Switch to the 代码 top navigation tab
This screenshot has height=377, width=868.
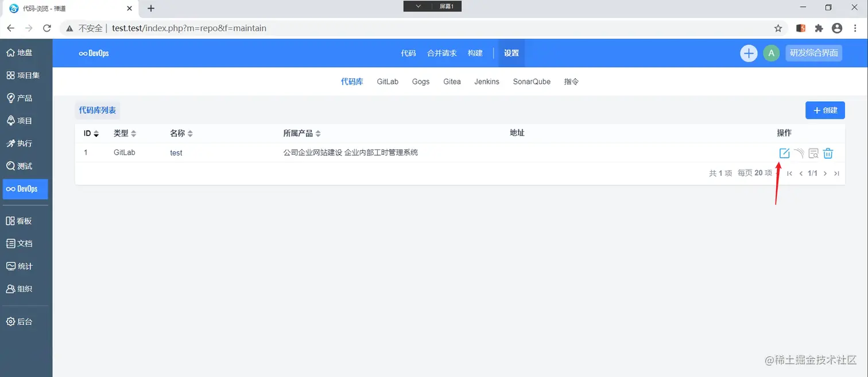[408, 53]
